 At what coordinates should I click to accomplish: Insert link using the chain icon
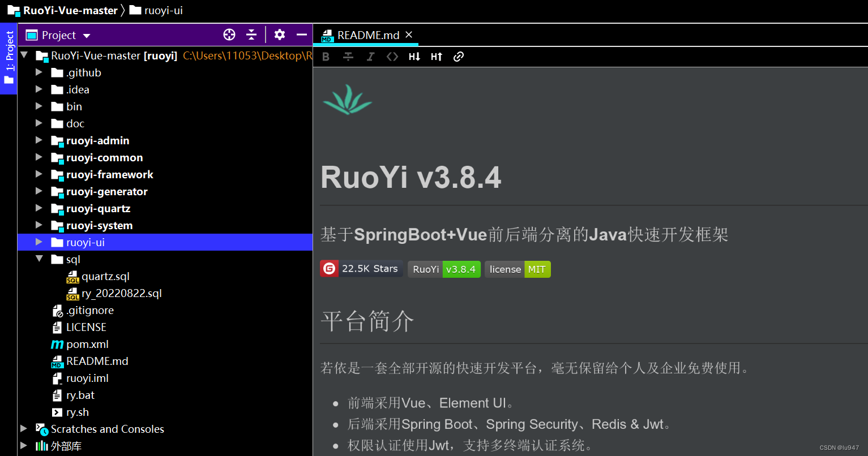tap(459, 57)
